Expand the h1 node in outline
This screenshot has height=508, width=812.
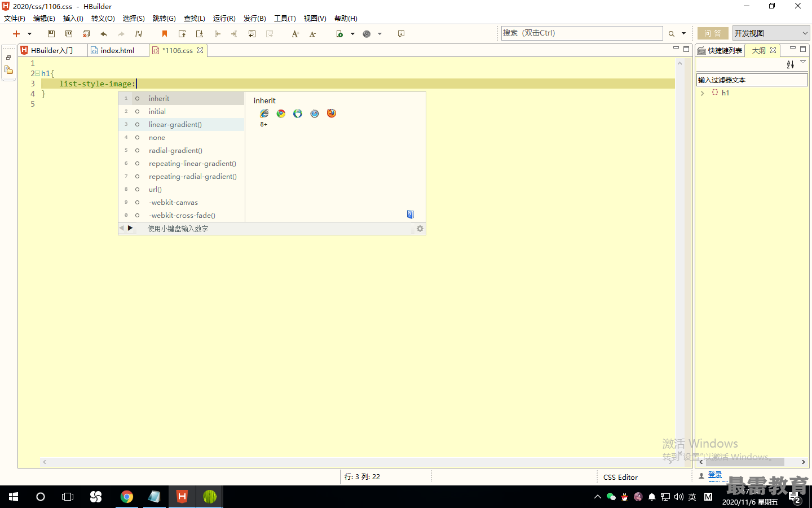click(703, 93)
